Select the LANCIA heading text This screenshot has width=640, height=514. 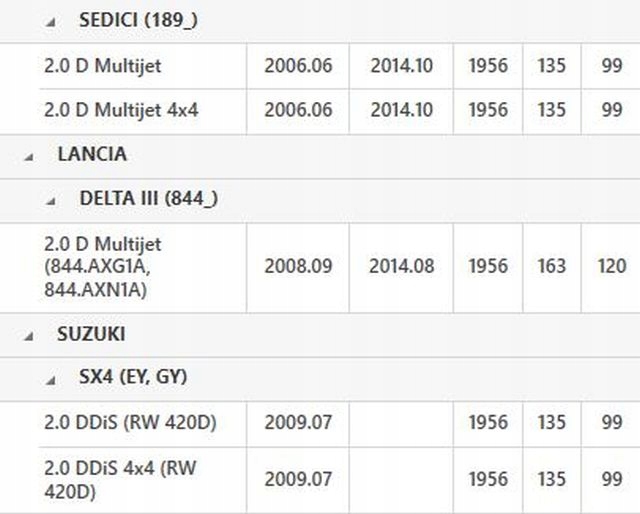(x=92, y=155)
